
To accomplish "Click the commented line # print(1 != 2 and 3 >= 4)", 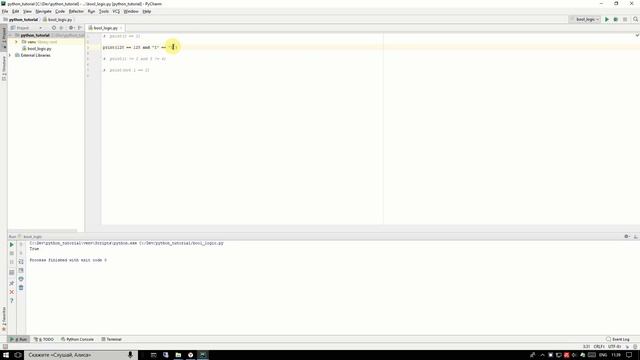I will click(x=134, y=59).
